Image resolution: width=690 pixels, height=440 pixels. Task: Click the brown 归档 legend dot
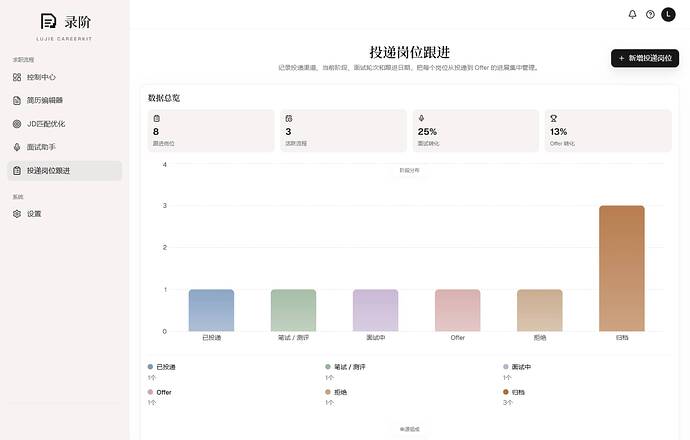click(x=506, y=392)
